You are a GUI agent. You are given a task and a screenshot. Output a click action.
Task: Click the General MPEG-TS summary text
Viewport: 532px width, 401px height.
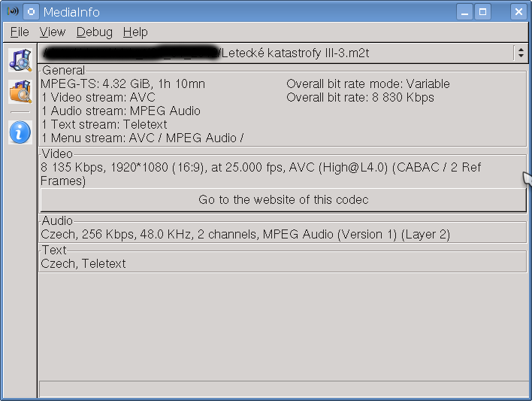pyautogui.click(x=122, y=84)
